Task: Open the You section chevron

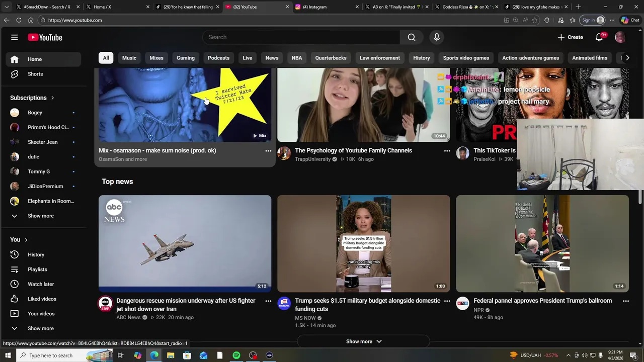Action: coord(26,240)
